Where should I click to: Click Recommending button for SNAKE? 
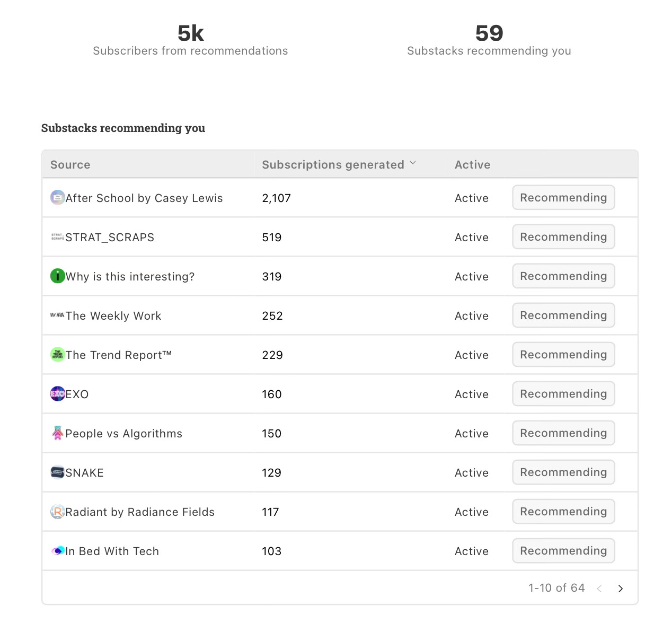coord(563,472)
